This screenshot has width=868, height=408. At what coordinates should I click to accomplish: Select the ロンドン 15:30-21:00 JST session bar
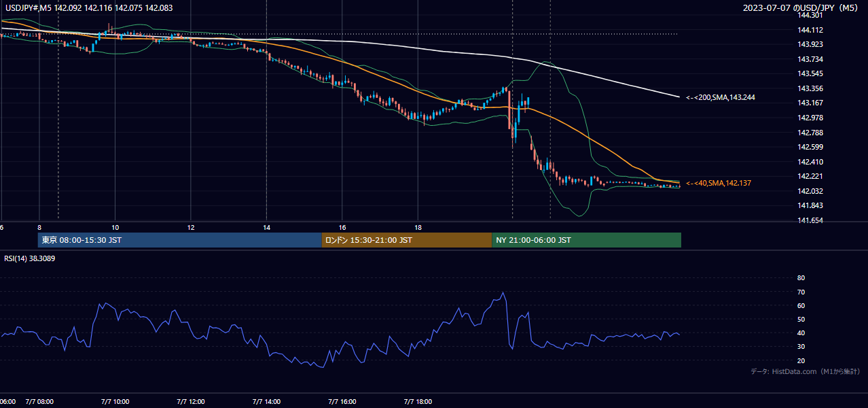coord(407,240)
